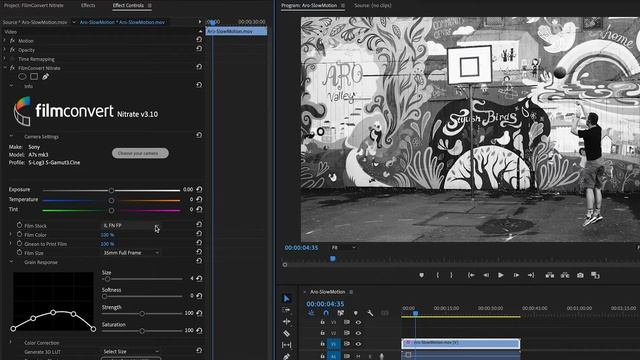Viewport: 640px width, 360px height.
Task: Expand the Opacity effect properties
Action: pos(5,49)
